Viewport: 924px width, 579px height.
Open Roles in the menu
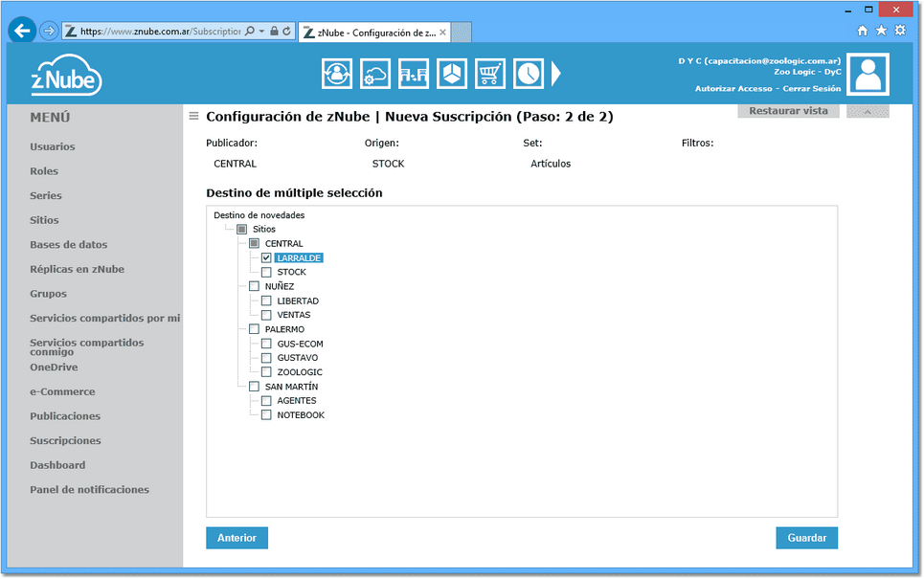coord(44,171)
